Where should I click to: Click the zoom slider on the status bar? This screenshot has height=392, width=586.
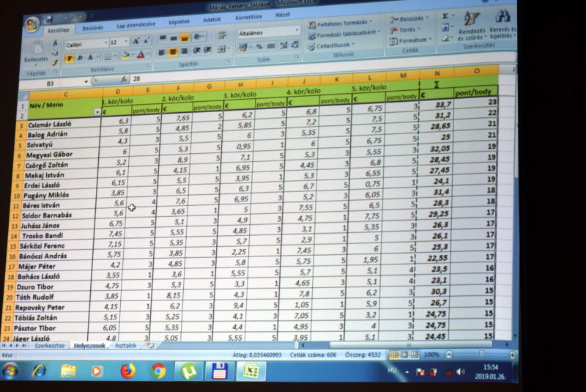(481, 353)
